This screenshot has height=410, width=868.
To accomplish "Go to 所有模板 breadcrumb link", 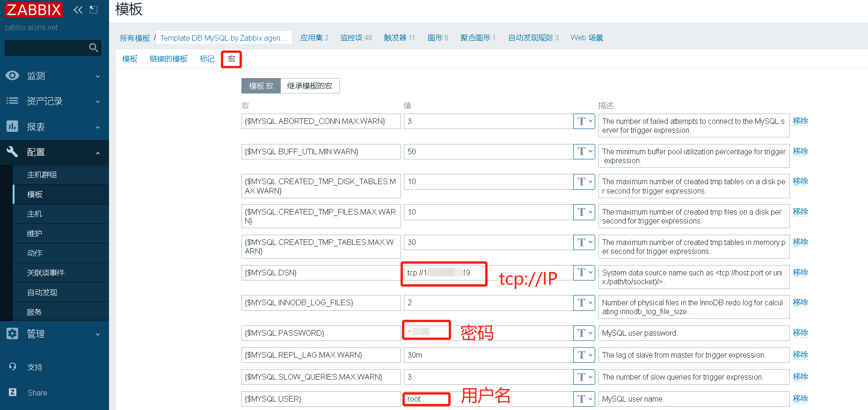I will pos(135,38).
